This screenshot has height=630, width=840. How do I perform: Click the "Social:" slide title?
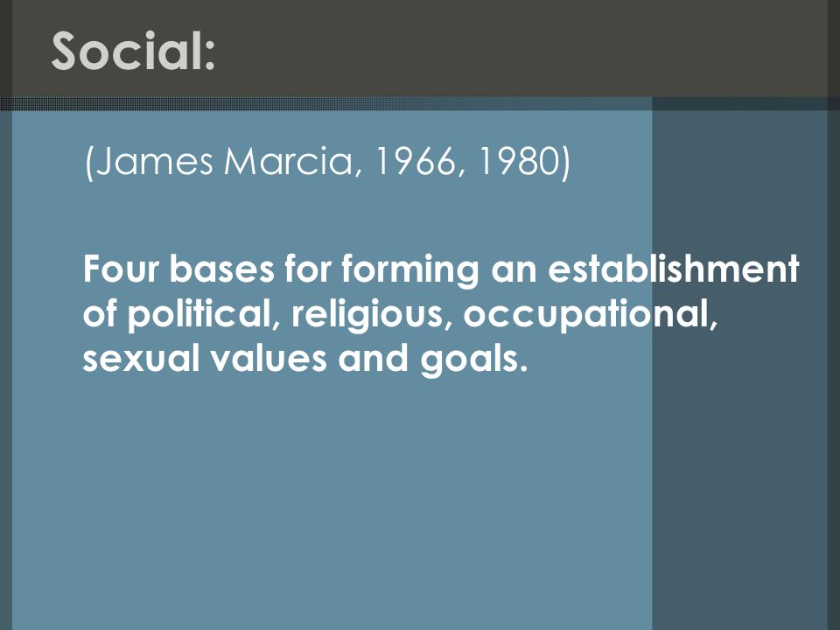click(133, 51)
